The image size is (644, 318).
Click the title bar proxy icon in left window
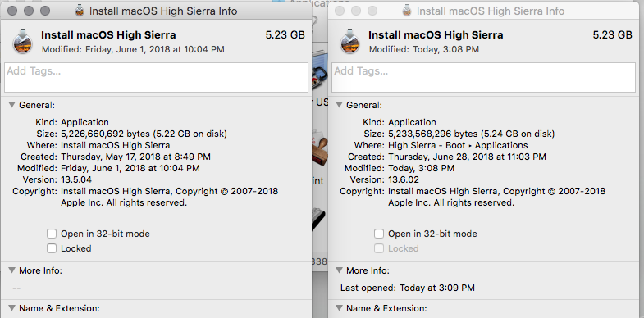pos(80,11)
